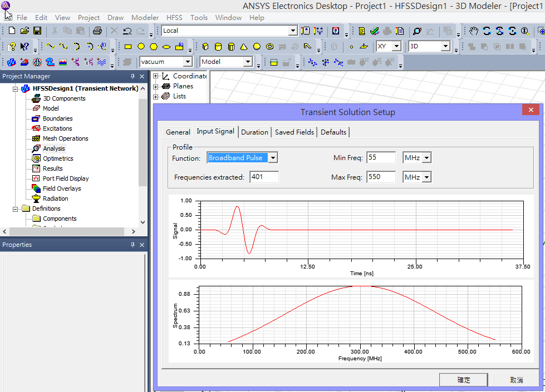Select the Draw sphere tool
The image size is (545, 392).
257,47
